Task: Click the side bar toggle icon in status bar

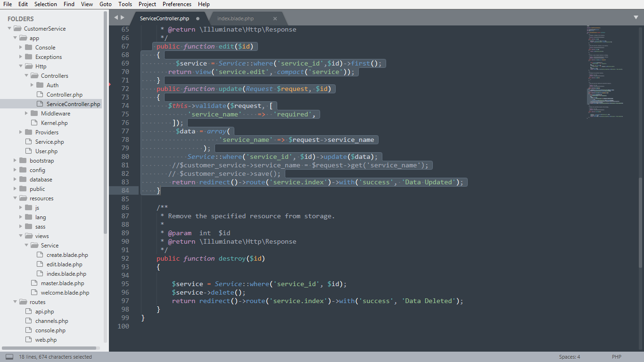Action: [9, 357]
